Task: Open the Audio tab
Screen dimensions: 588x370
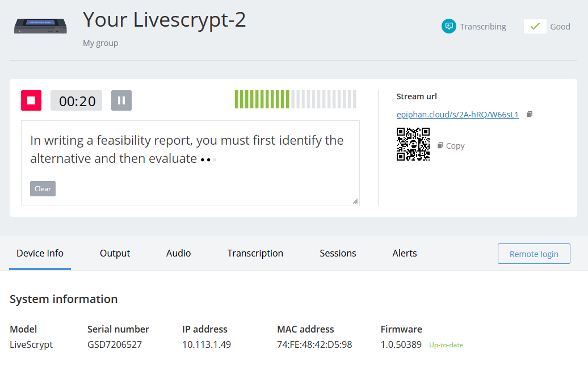Action: tap(178, 253)
